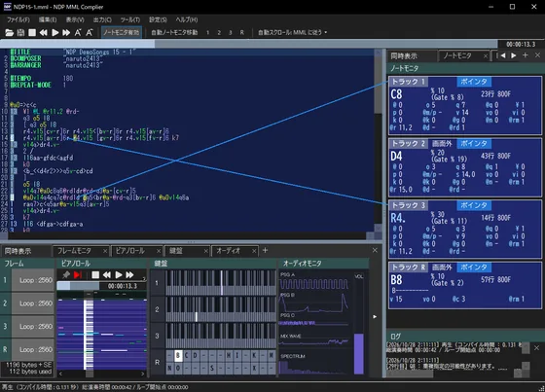
Task: Rewind using the top toolbar button
Action: [x=44, y=33]
